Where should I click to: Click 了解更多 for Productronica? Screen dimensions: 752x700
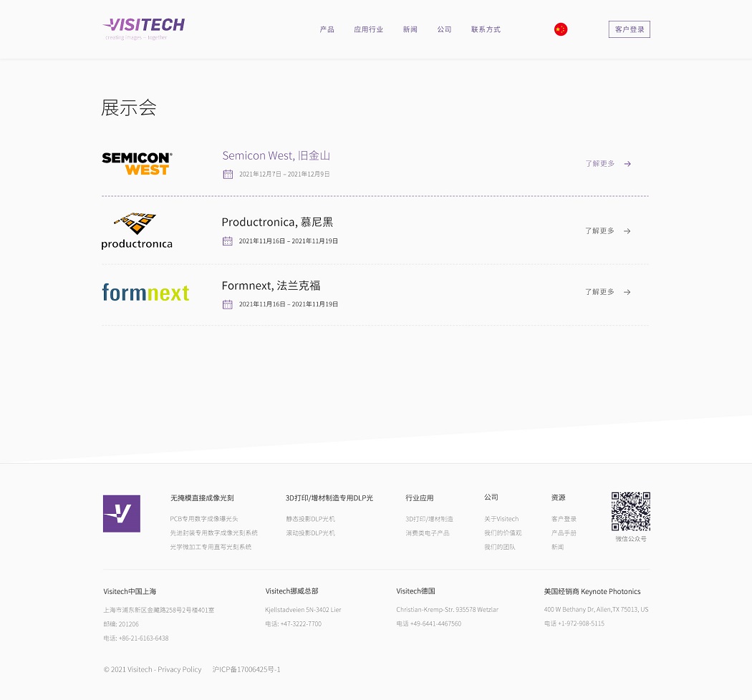599,230
